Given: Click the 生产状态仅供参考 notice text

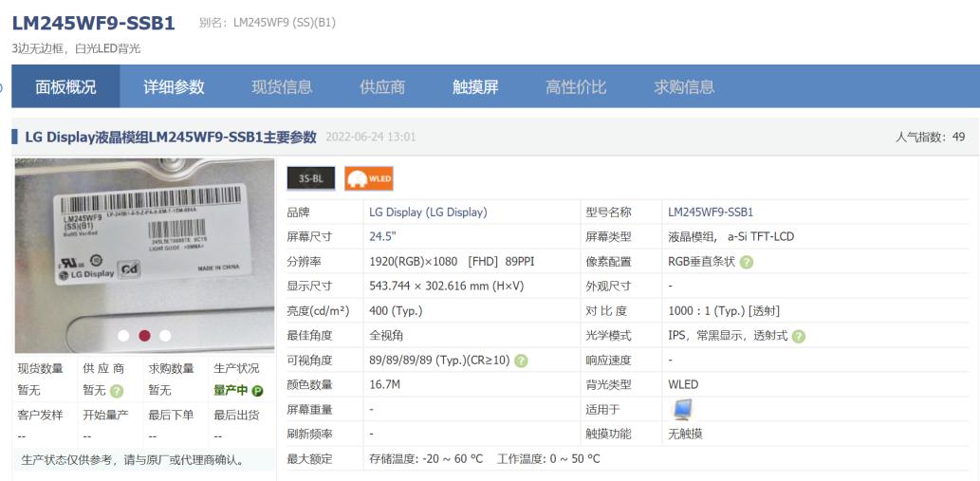Looking at the screenshot, I should point(132,461).
